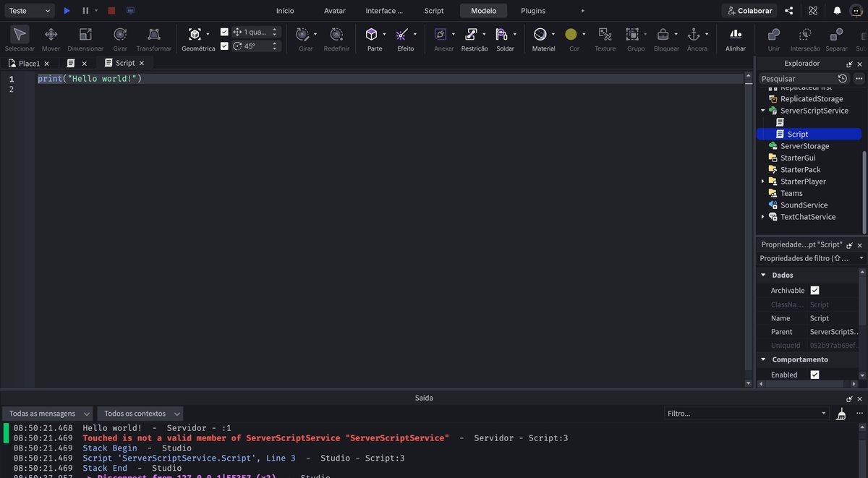Click the Explorer search history icon
The width and height of the screenshot is (868, 478).
coord(843,78)
